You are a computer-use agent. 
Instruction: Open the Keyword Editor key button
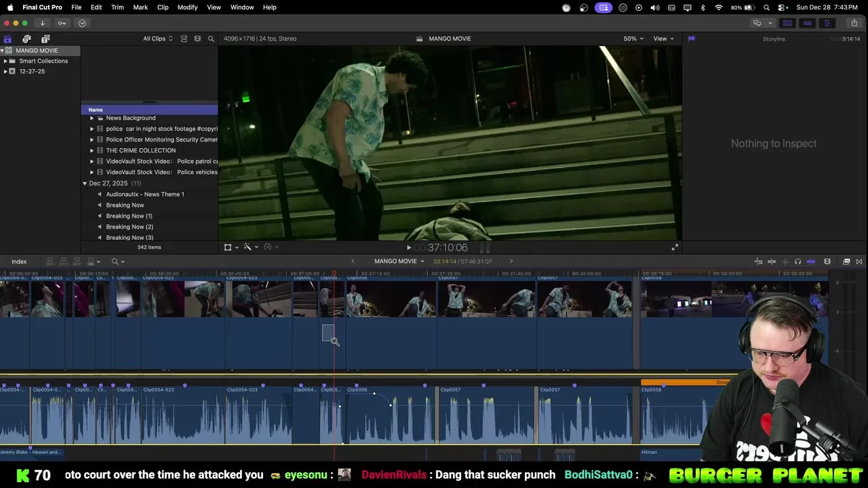[x=62, y=23]
